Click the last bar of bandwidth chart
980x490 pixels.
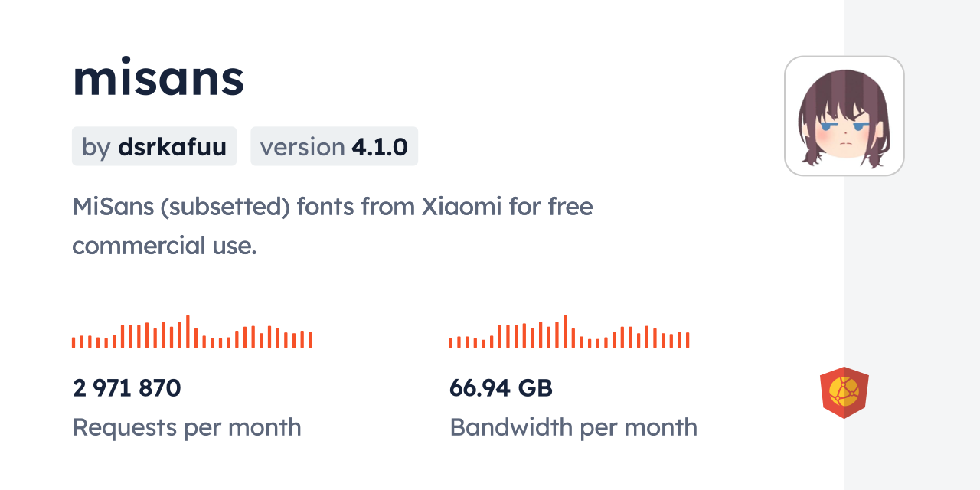point(688,340)
